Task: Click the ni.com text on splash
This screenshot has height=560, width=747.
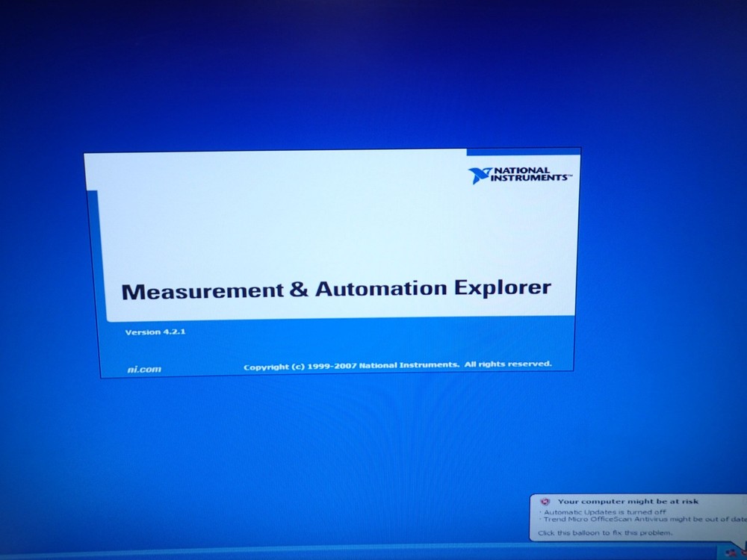Action: pos(144,369)
